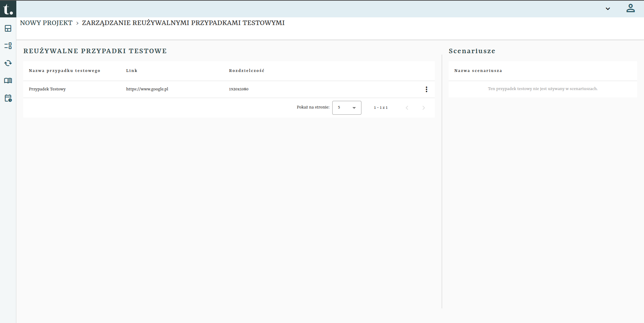Screen dimensions: 644x323
Task: Open the reusable cycle arrows sidebar icon
Action: pyautogui.click(x=8, y=63)
